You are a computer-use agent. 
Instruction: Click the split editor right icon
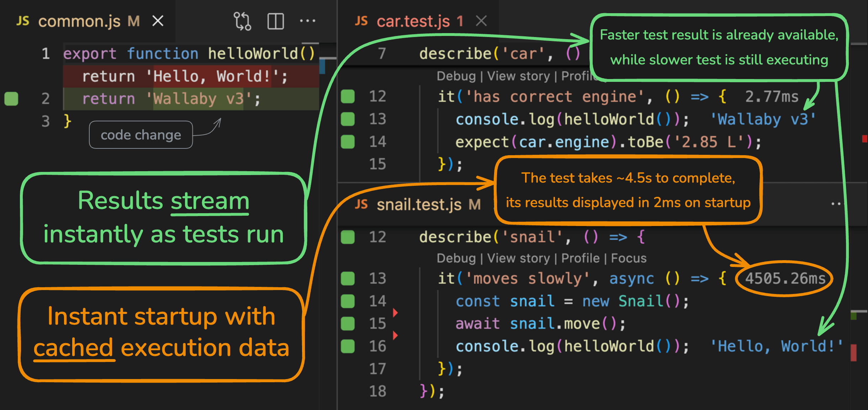(x=275, y=21)
